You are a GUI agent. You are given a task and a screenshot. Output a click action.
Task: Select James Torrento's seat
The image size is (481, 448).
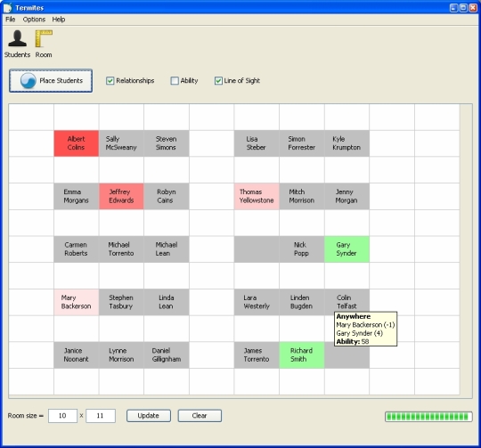257,355
